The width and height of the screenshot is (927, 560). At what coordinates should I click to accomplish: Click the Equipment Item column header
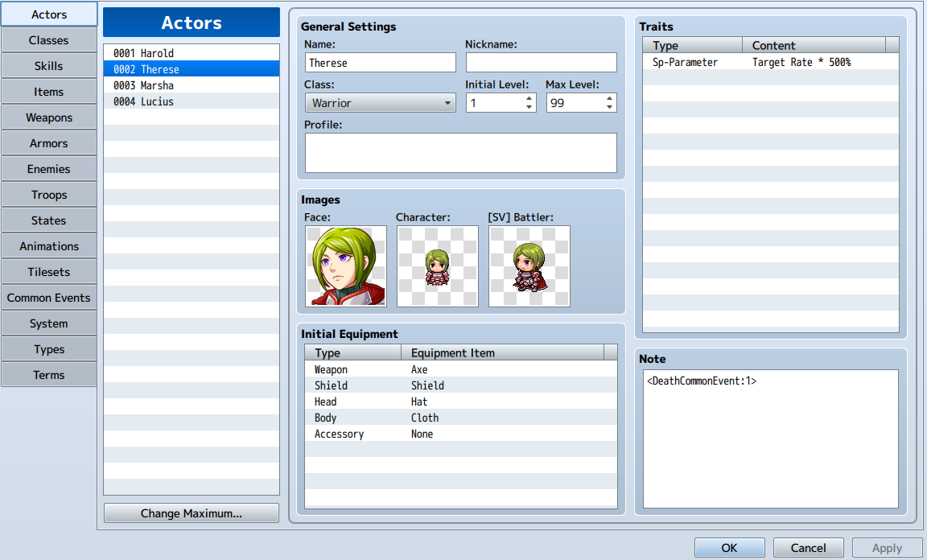click(502, 352)
